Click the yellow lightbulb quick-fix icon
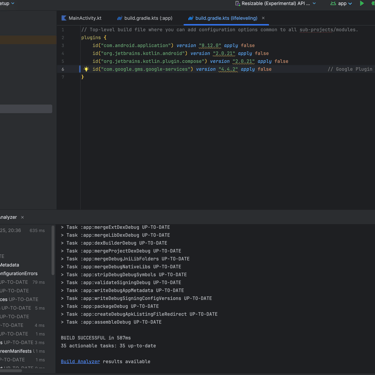 click(x=86, y=69)
